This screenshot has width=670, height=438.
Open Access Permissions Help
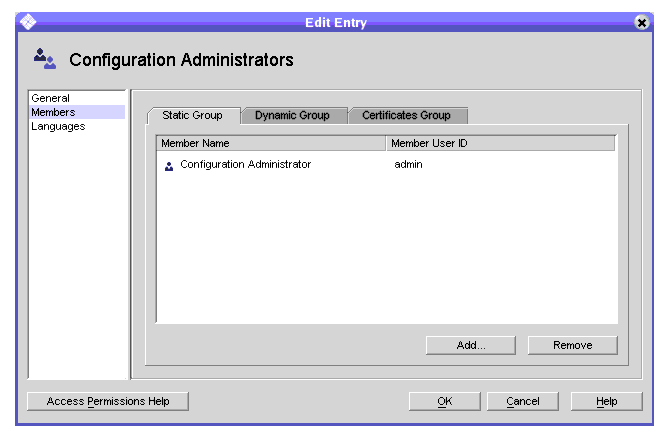(108, 401)
